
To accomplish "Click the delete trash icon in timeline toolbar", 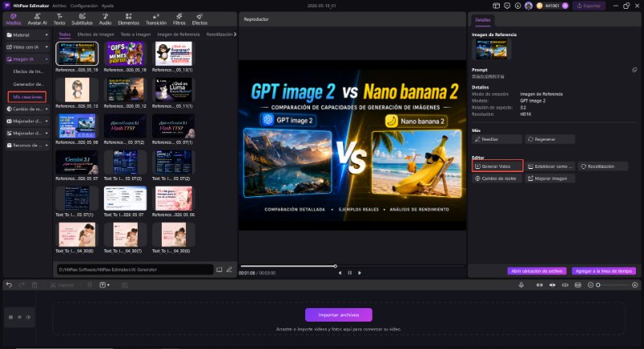I will [x=35, y=285].
